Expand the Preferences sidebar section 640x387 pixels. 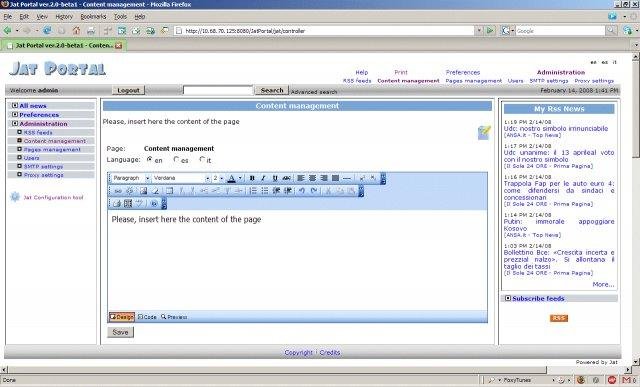click(x=15, y=115)
